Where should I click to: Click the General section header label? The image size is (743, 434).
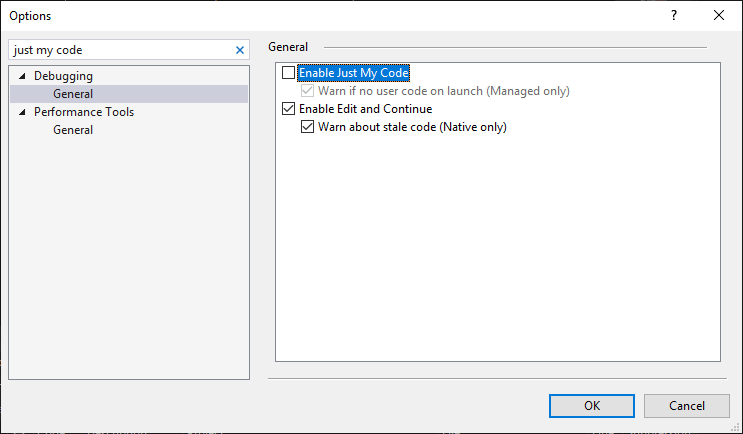pyautogui.click(x=288, y=47)
